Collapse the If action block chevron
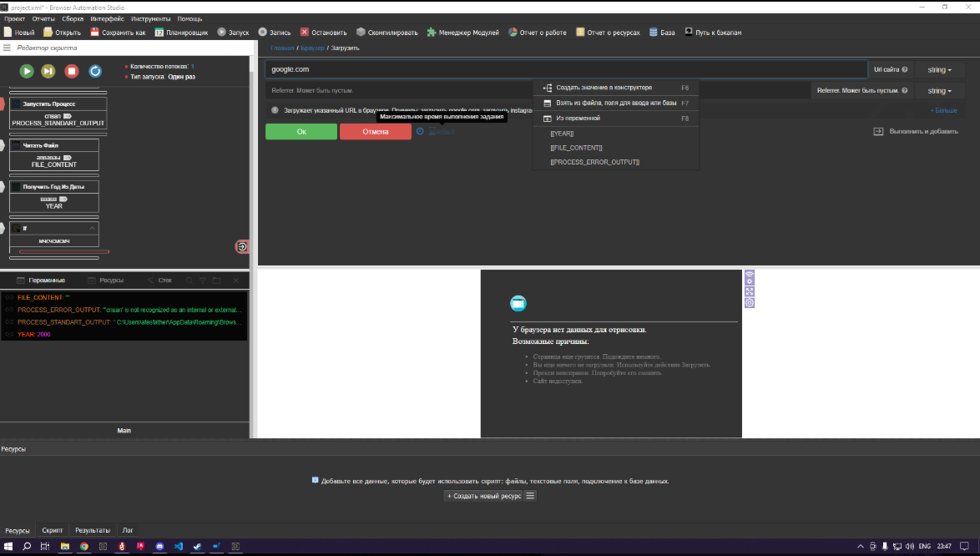 [x=92, y=228]
